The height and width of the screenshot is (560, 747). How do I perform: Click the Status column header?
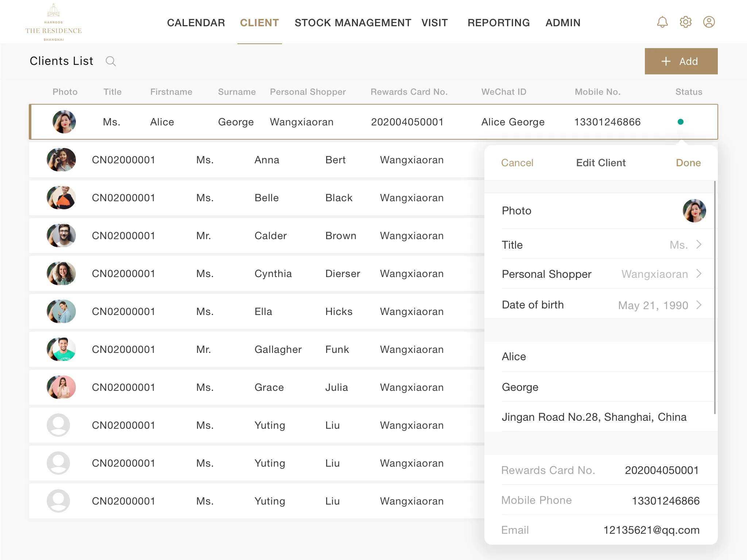pyautogui.click(x=689, y=92)
